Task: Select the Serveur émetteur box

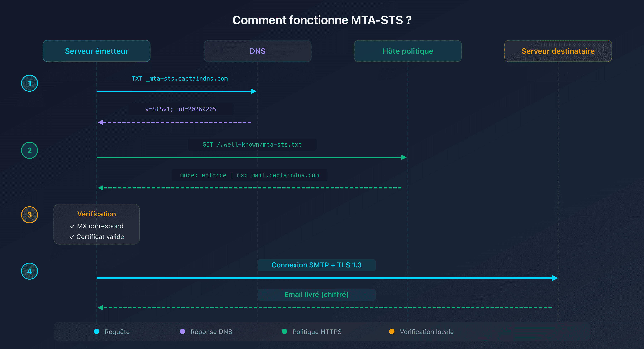Action: [96, 51]
